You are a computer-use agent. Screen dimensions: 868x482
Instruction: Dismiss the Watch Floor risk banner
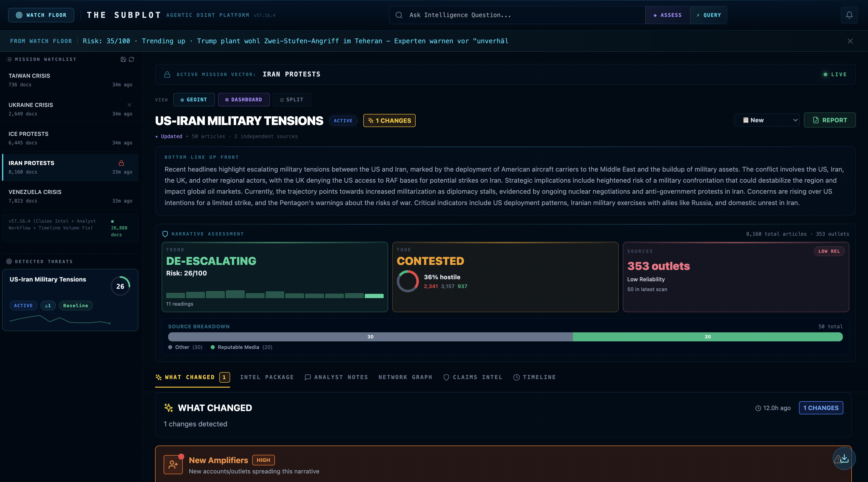(850, 41)
